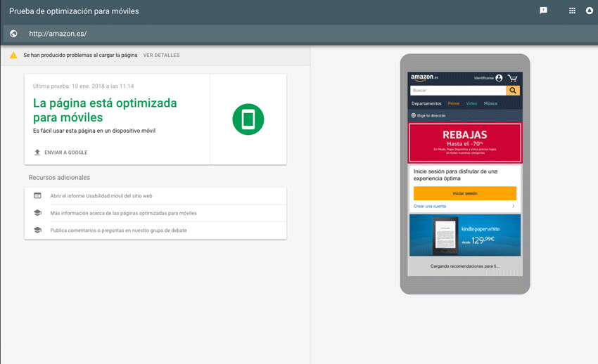
Task: Click the Amazon logo in phone preview
Action: [x=424, y=78]
